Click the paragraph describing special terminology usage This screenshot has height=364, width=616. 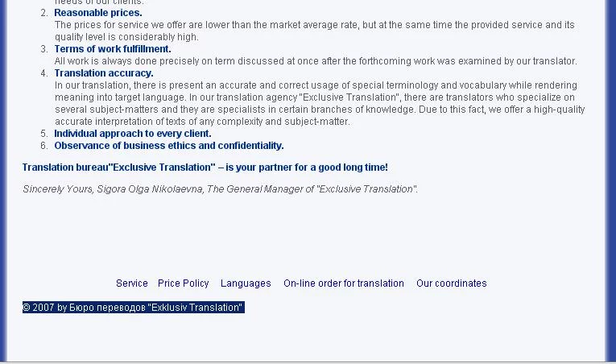(x=320, y=103)
